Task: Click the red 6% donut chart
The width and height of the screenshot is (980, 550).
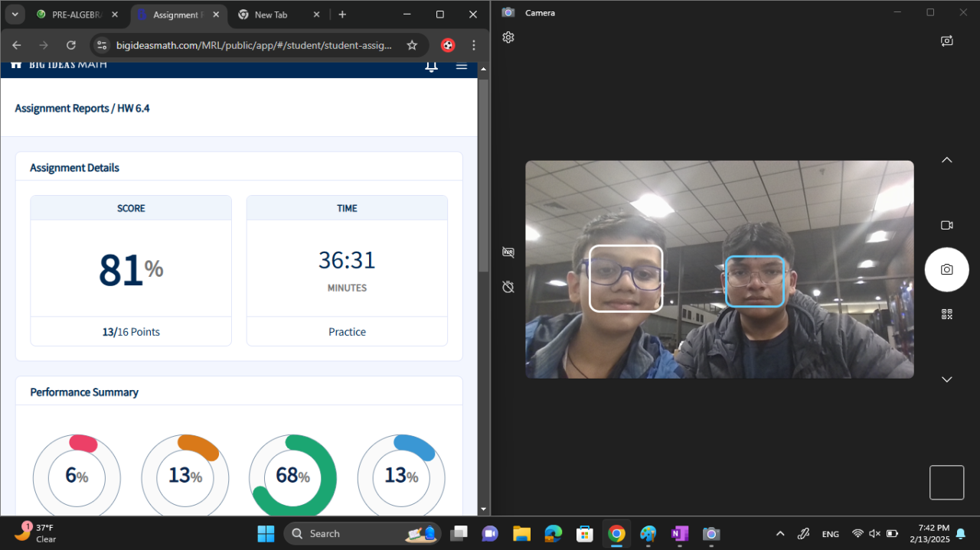Action: click(77, 476)
